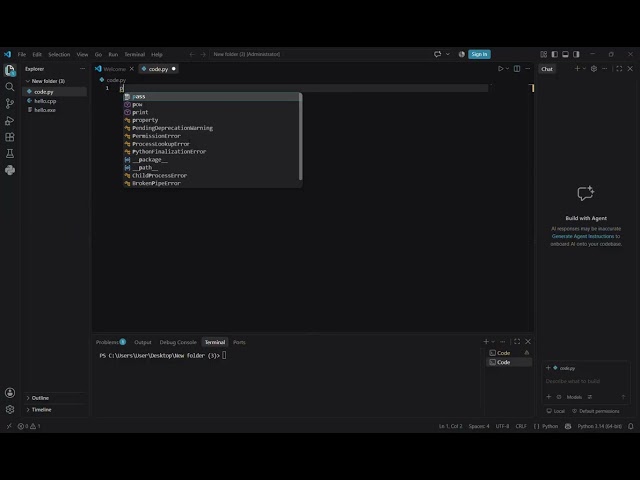Maximize the terminal panel size
The image size is (640, 480).
click(517, 342)
